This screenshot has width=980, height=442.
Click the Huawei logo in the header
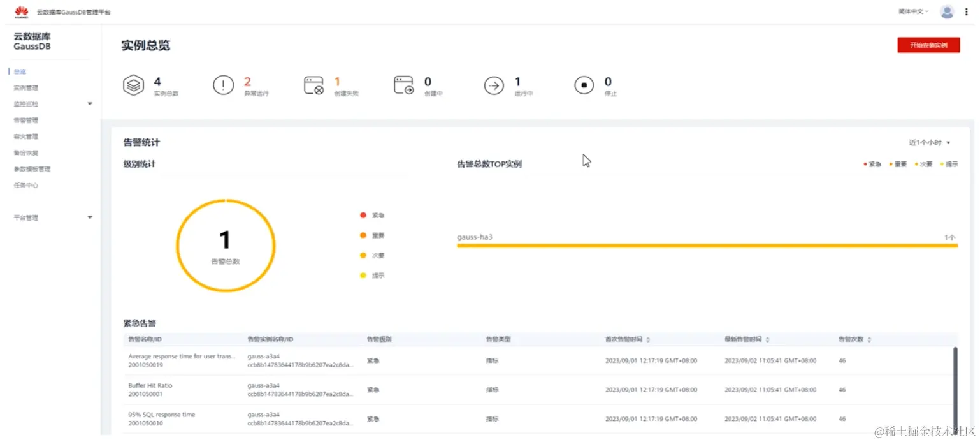(x=22, y=11)
